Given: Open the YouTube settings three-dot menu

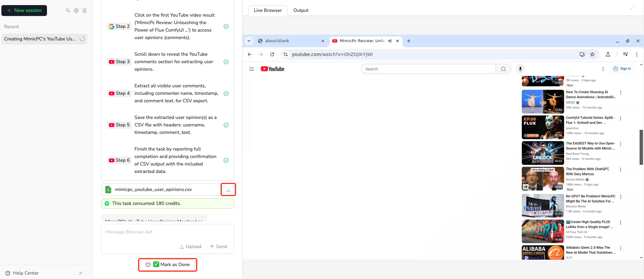Looking at the screenshot, I should click(x=603, y=69).
